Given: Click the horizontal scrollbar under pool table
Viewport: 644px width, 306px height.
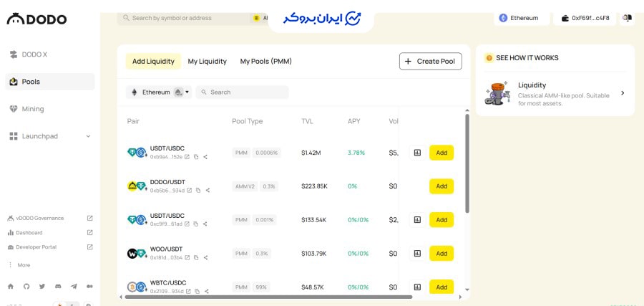Looking at the screenshot, I should click(x=265, y=296).
